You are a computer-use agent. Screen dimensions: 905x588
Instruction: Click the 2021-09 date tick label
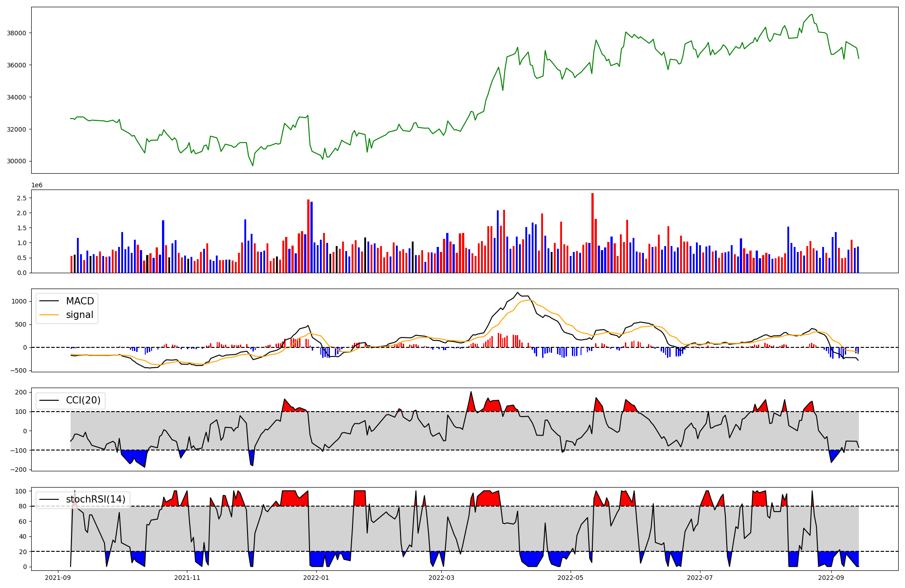pos(58,578)
